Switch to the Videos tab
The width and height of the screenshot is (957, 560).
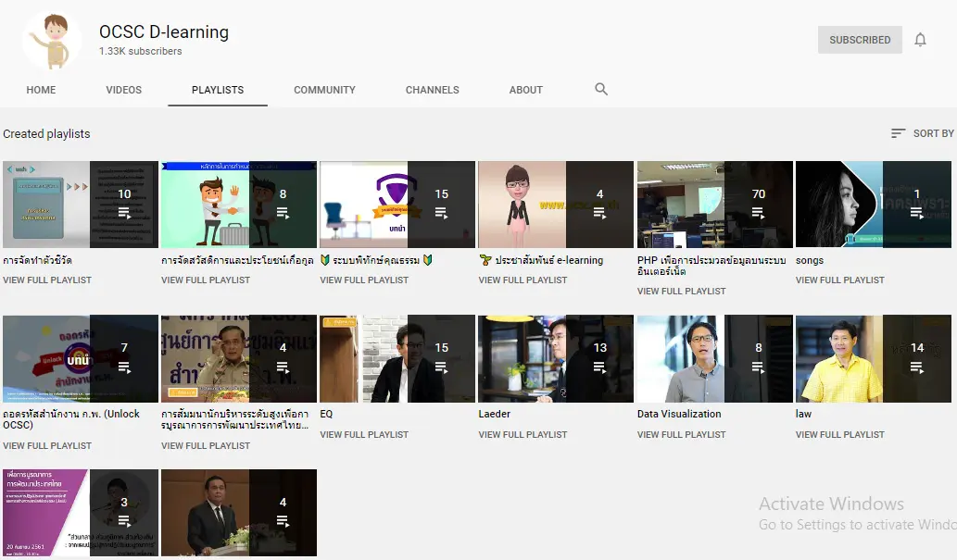tap(124, 90)
